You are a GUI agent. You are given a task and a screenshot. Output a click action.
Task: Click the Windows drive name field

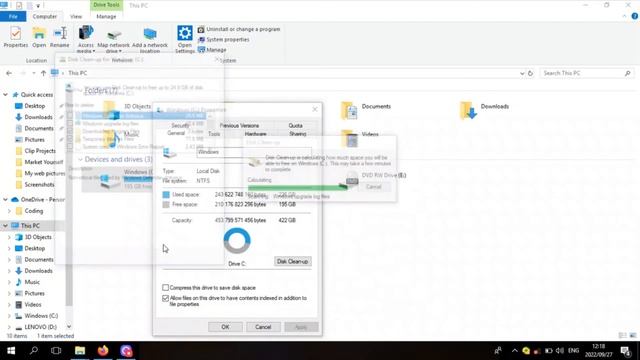pos(253,152)
